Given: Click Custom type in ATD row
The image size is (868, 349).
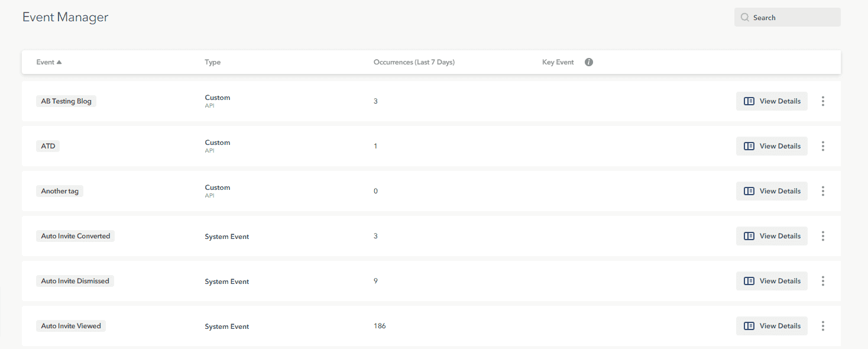Looking at the screenshot, I should point(218,143).
